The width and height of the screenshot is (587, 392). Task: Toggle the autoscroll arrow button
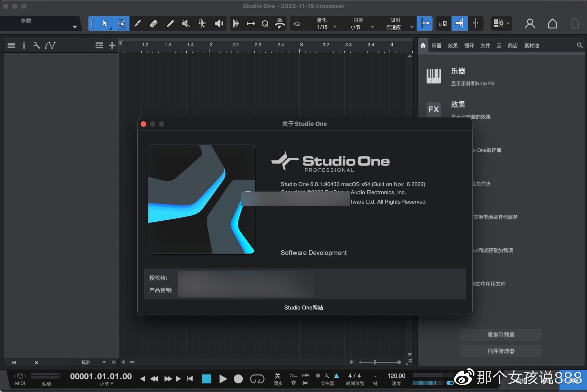click(459, 23)
